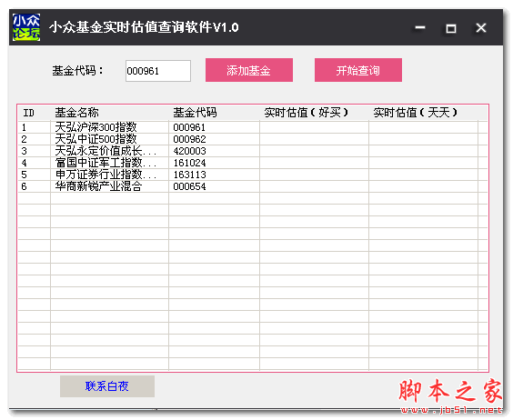Sort by 基金名称 column header
Screen dimensions: 513x420
[x=109, y=113]
